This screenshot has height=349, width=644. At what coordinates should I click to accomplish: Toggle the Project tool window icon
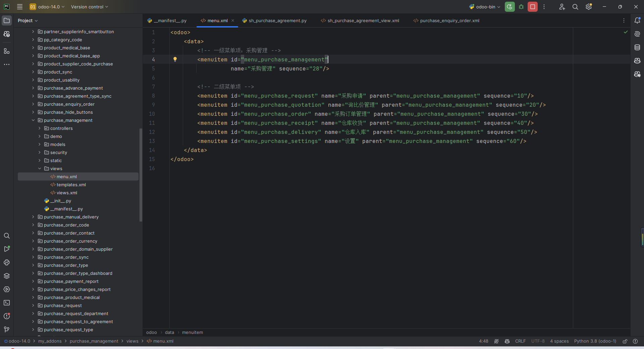coord(7,20)
